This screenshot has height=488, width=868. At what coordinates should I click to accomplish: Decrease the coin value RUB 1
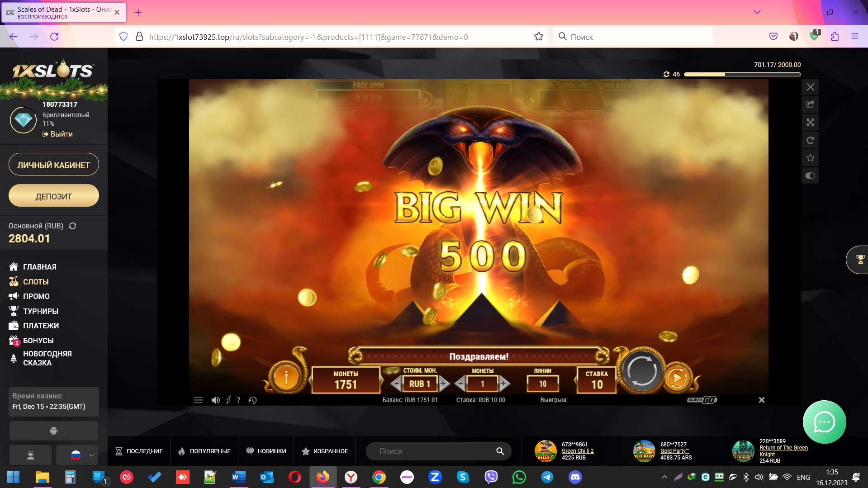(x=396, y=384)
